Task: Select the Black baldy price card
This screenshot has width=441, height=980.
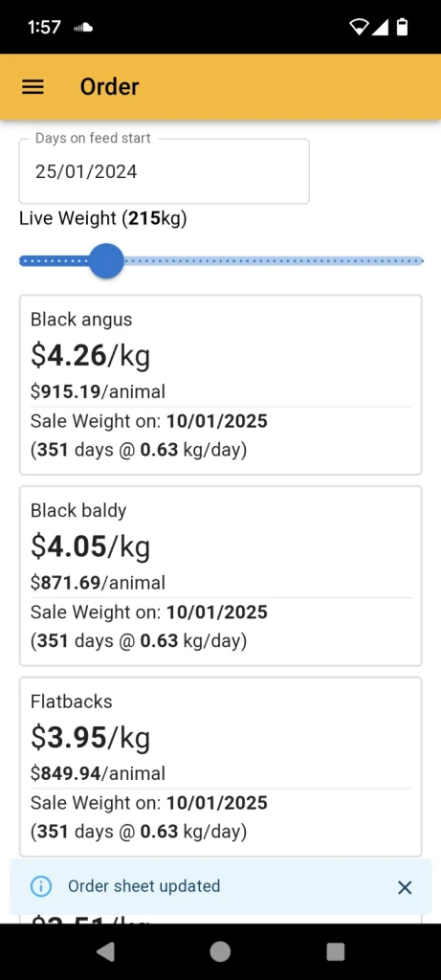Action: [220, 575]
